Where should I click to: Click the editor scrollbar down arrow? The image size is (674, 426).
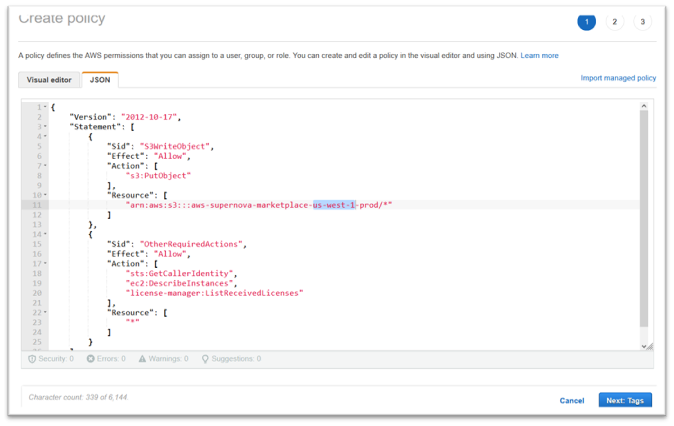[x=644, y=345]
